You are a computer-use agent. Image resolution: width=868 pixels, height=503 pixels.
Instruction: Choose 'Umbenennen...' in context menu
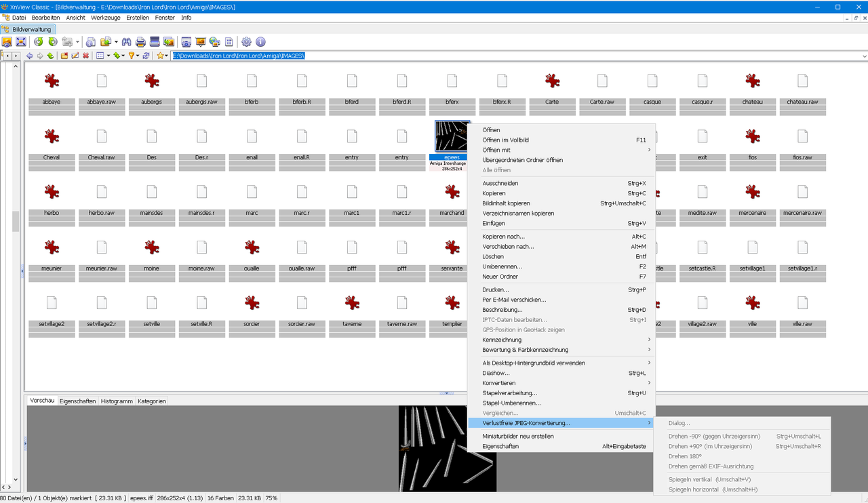coord(561,266)
